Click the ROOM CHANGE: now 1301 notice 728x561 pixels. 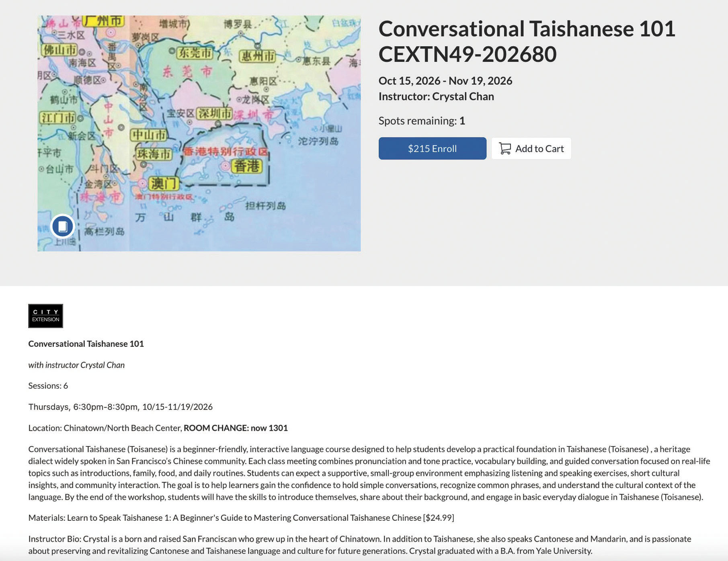point(236,428)
